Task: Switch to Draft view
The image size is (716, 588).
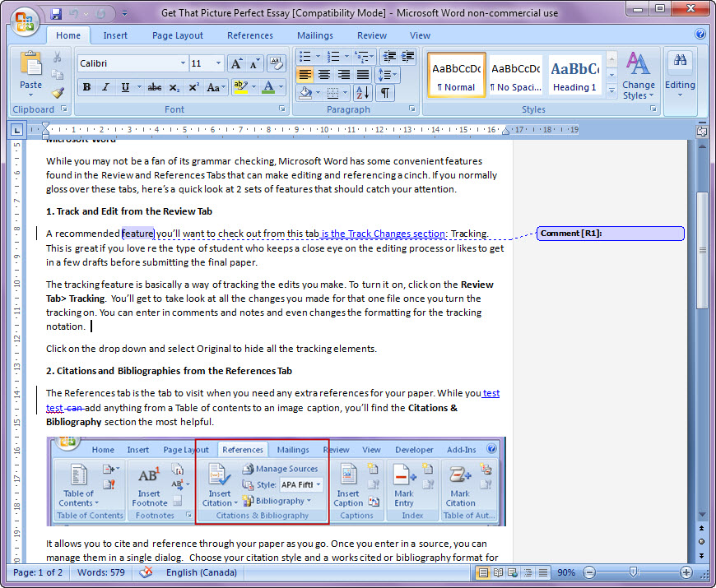Action: [543, 572]
